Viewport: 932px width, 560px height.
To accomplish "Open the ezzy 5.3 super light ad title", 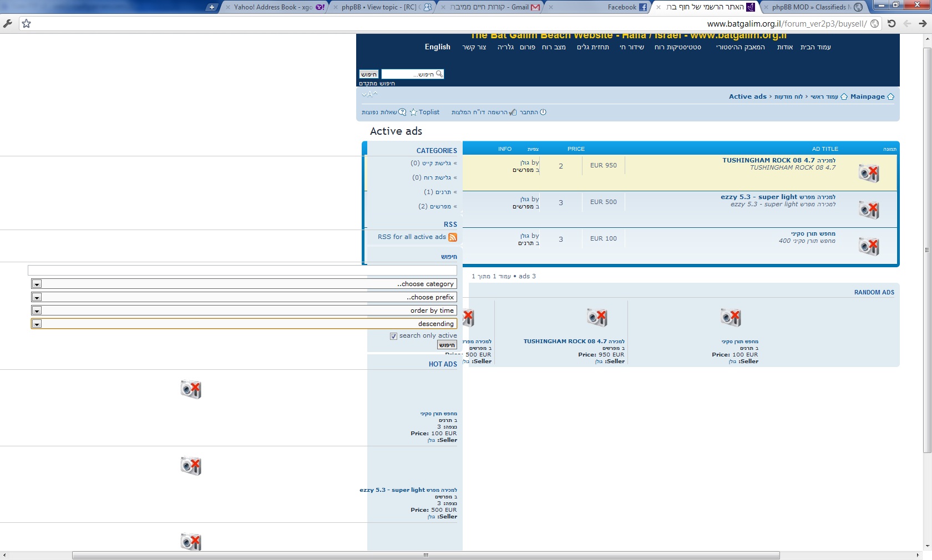I will coord(778,197).
